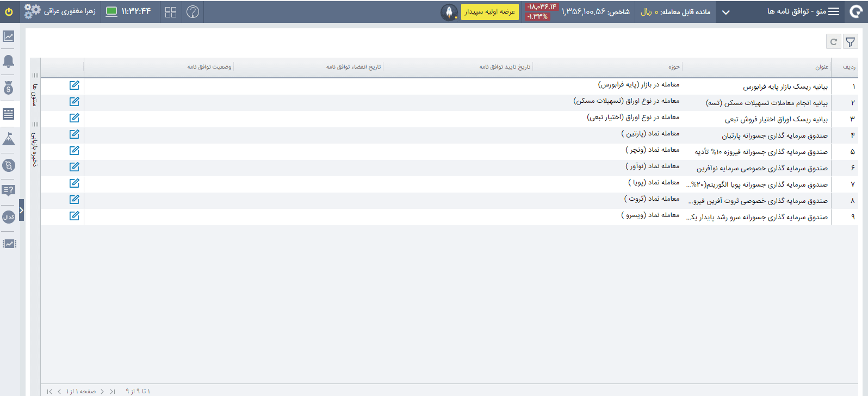Click the red -۱.۳۳% index change badge
This screenshot has height=396, width=868.
tap(537, 17)
